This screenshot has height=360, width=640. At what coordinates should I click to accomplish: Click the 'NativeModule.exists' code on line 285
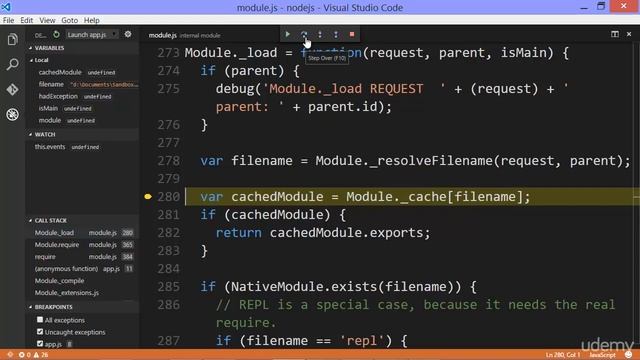(x=304, y=287)
